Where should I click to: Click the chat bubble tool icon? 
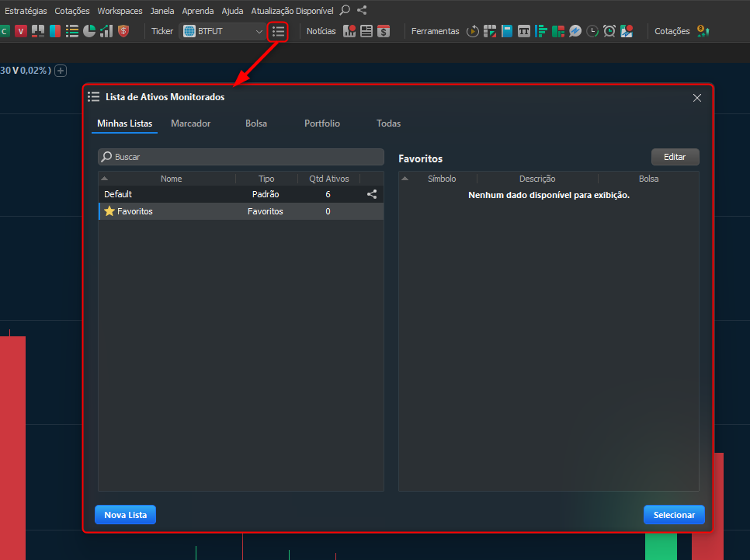(575, 32)
